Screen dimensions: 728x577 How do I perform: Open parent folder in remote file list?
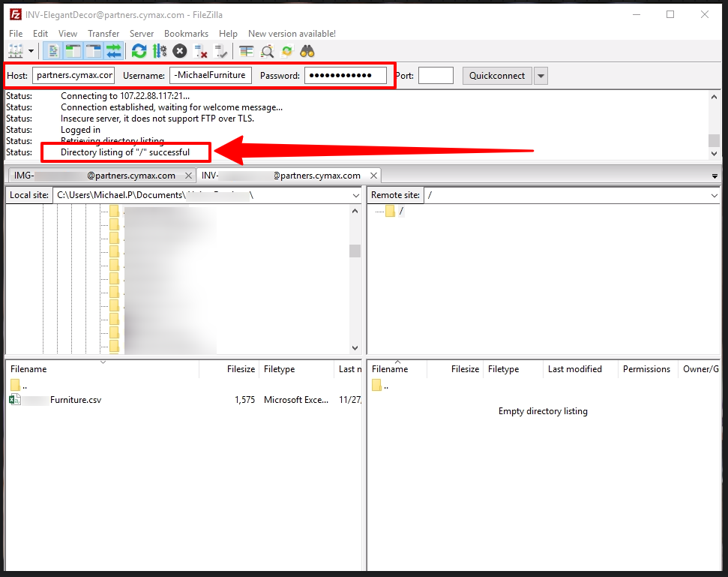pyautogui.click(x=380, y=386)
